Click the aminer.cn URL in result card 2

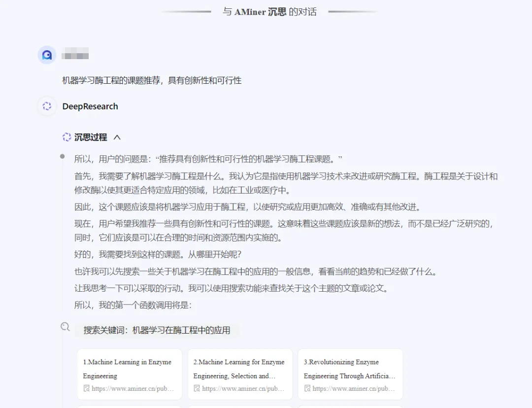[x=243, y=388]
